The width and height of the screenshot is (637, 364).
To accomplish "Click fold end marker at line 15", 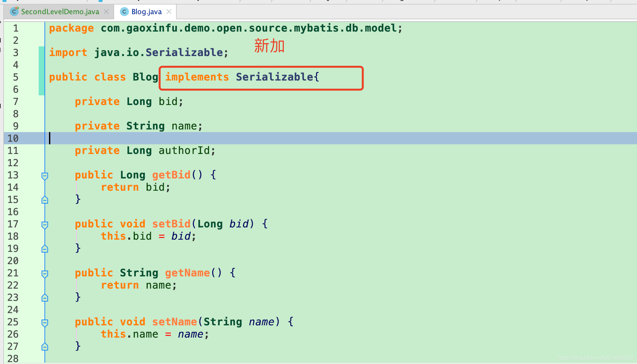I will 45,200.
